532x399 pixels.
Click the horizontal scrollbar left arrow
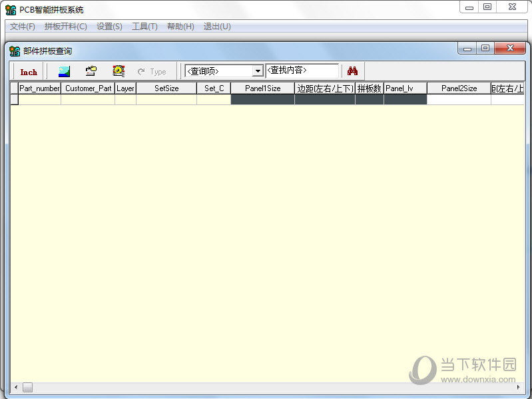(16, 387)
